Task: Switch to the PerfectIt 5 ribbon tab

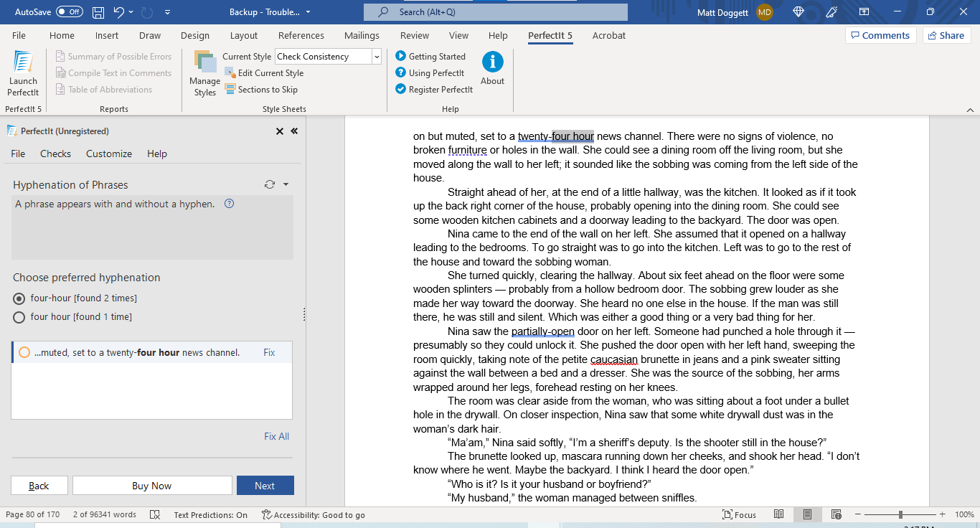Action: [x=550, y=35]
